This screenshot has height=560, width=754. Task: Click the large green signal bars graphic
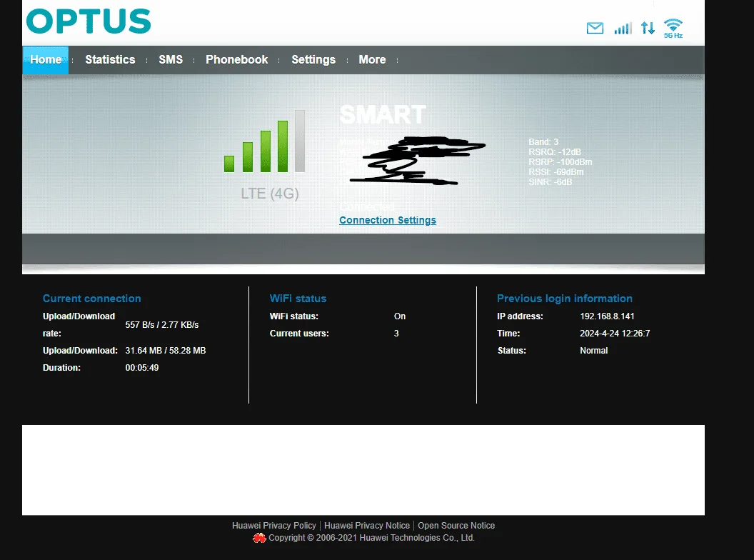[264, 141]
